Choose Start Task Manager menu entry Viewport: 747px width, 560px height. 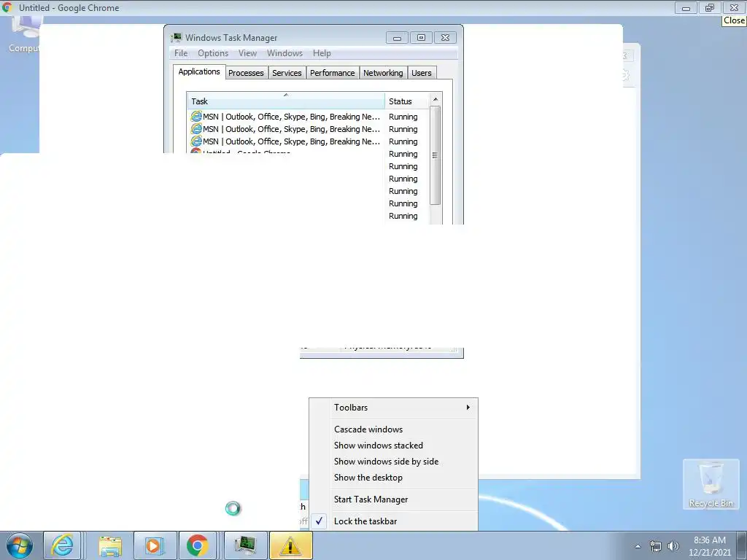[371, 499]
